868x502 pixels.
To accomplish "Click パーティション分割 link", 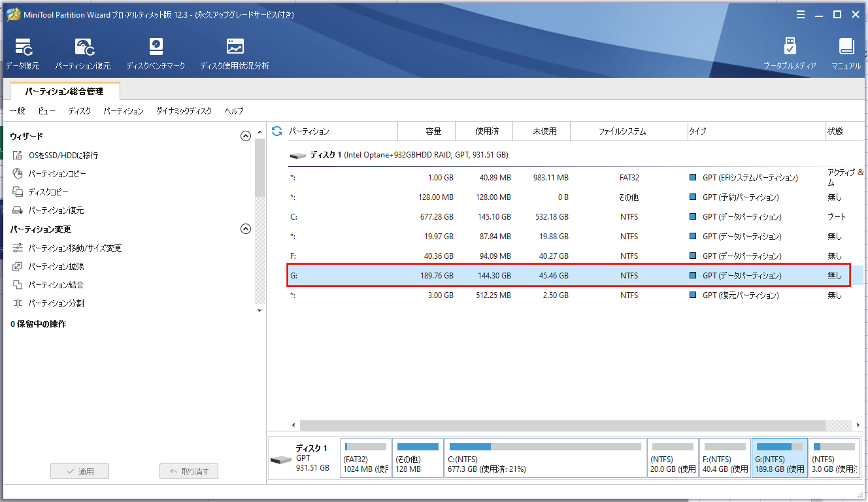I will [56, 303].
